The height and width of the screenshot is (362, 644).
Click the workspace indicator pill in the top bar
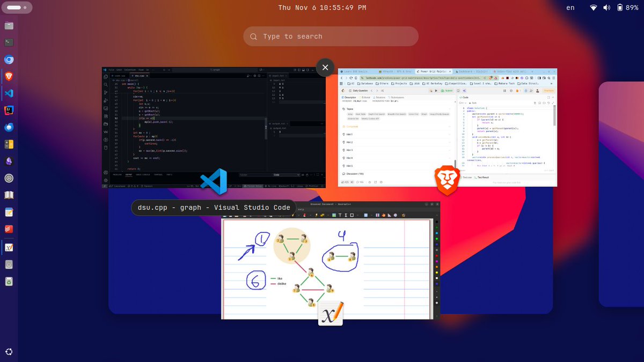(16, 8)
